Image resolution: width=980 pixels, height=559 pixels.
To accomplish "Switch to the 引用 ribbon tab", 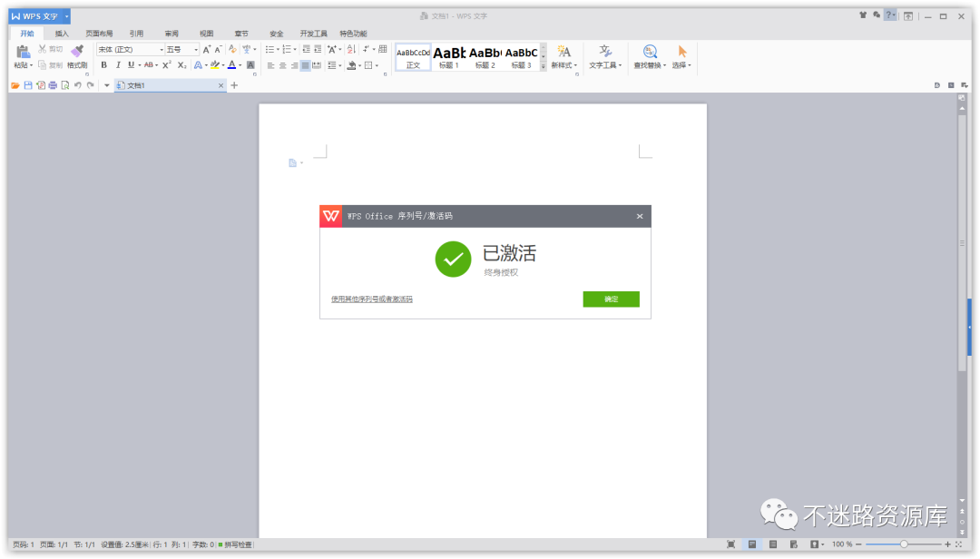I will tap(136, 34).
